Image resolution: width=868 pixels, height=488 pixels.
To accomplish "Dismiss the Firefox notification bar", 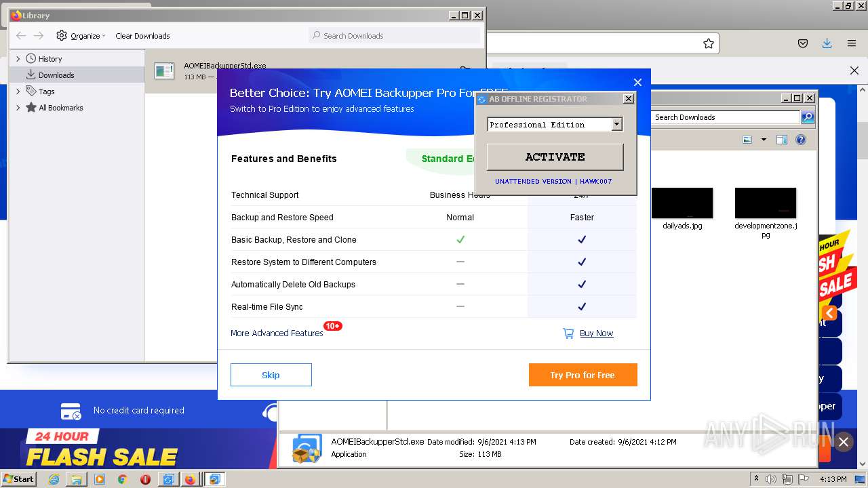I will [854, 70].
